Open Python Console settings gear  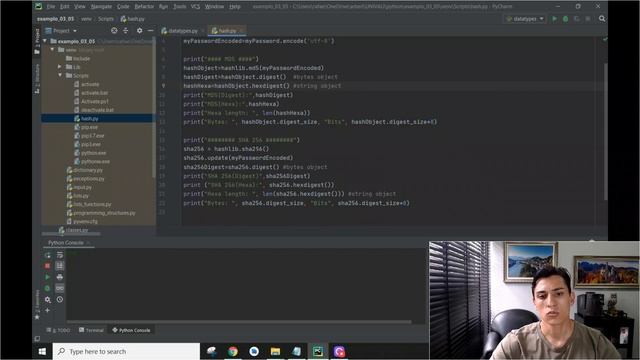(x=47, y=300)
